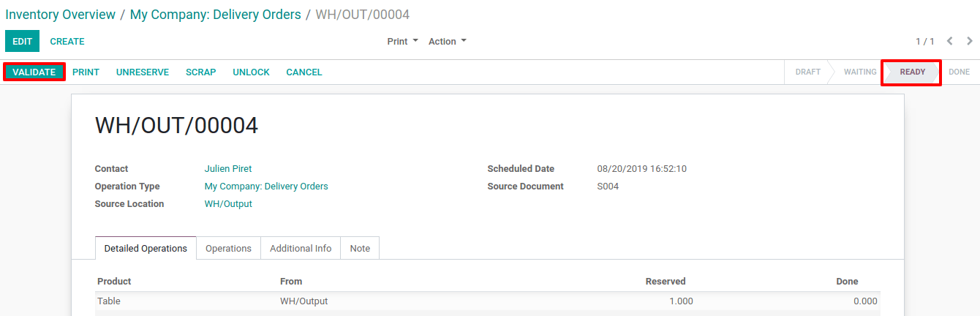980x316 pixels.
Task: Click the Edit button
Action: [x=23, y=42]
